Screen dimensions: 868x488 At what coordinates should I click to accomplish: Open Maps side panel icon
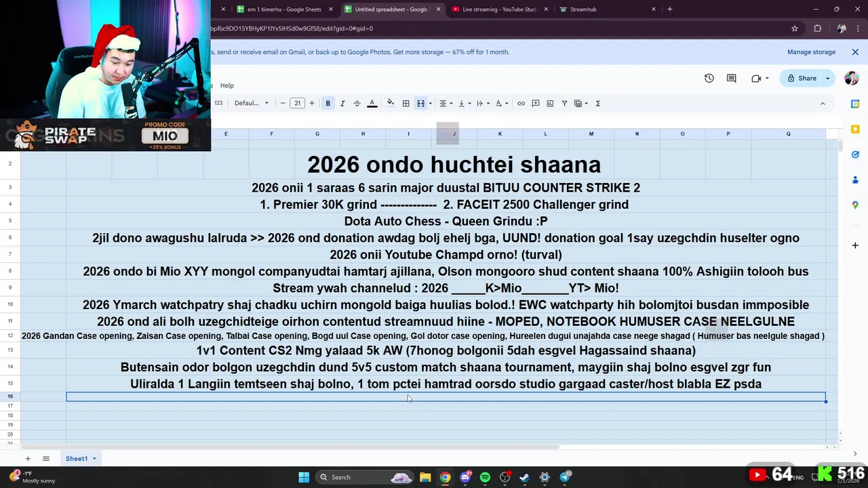tap(855, 205)
